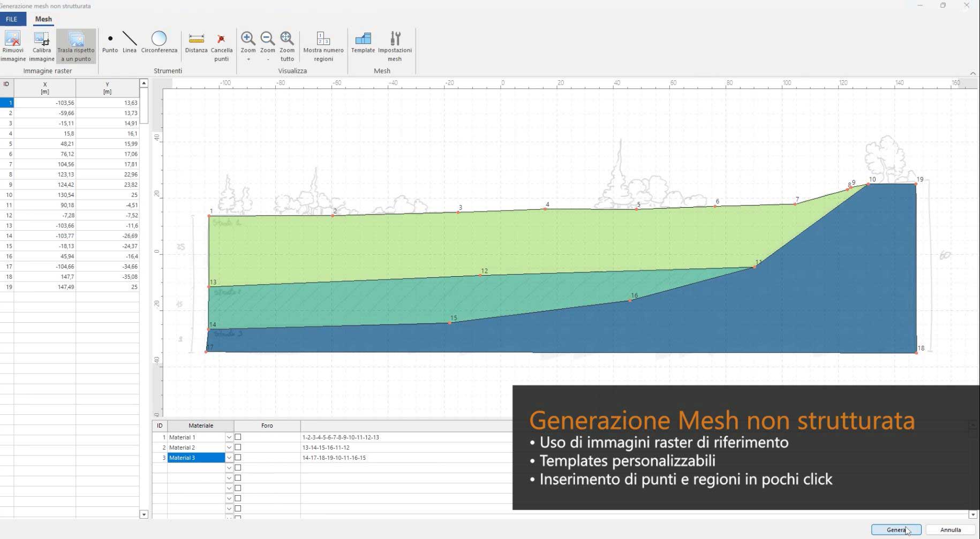The width and height of the screenshot is (980, 539).
Task: Open the Mesh ribbon tab
Action: 43,19
